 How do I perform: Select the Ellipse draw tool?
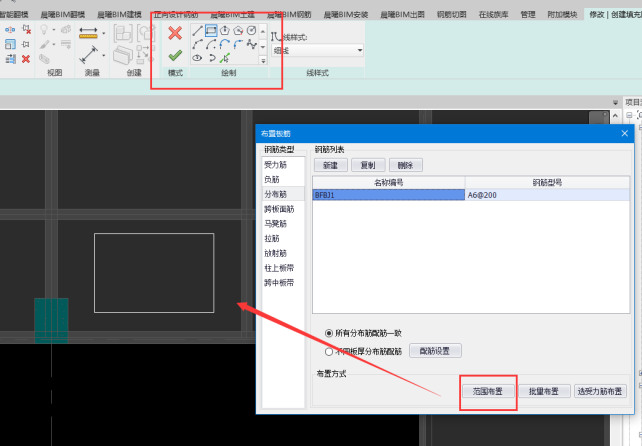coord(198,58)
